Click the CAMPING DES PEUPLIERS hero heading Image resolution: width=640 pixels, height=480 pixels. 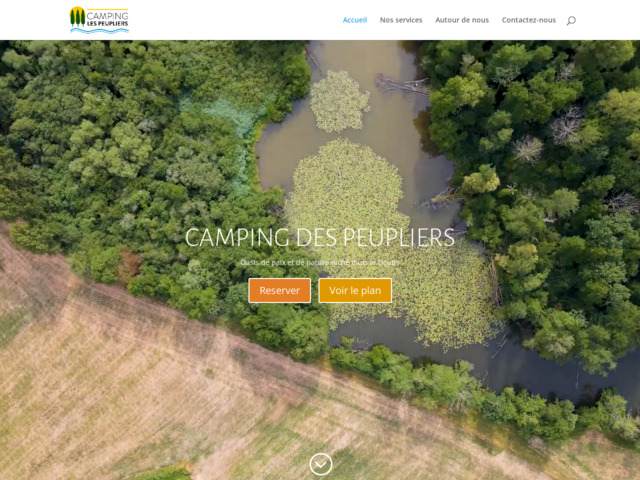pos(320,238)
